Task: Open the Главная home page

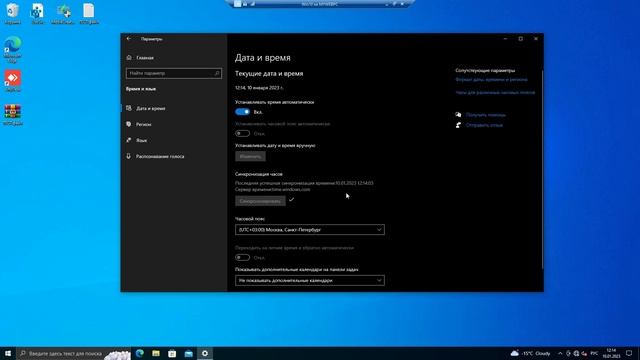Action: (145, 58)
